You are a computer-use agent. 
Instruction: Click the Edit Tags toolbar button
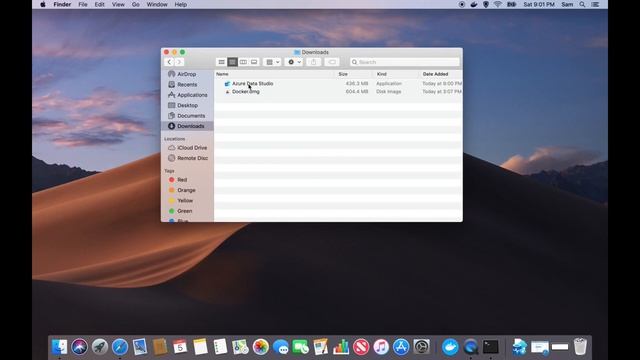[332, 62]
